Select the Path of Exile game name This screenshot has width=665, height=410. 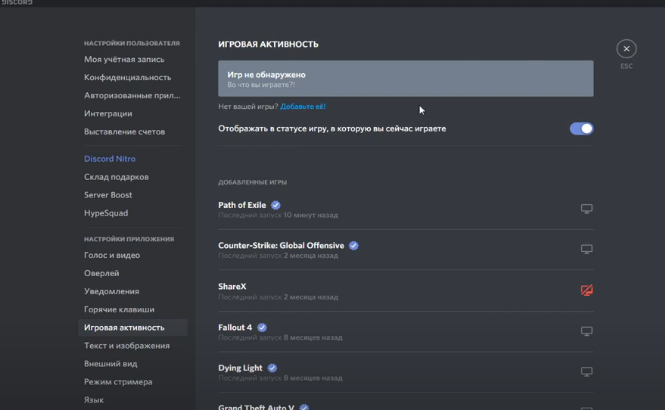pos(242,205)
